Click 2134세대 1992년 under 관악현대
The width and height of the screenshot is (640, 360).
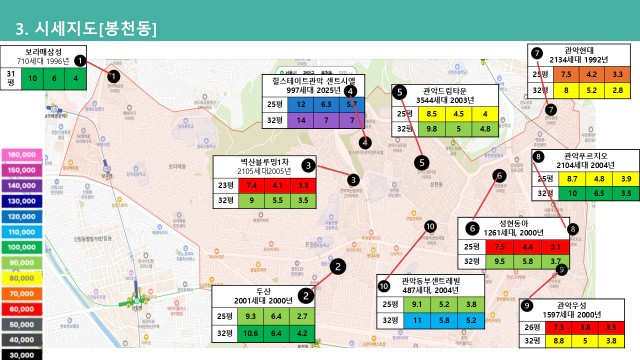click(x=579, y=60)
